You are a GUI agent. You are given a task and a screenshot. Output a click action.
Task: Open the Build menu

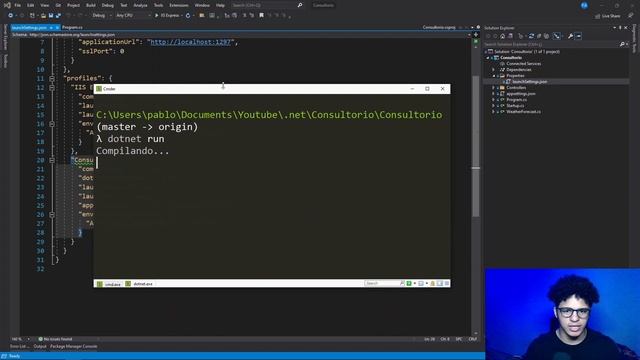click(91, 5)
